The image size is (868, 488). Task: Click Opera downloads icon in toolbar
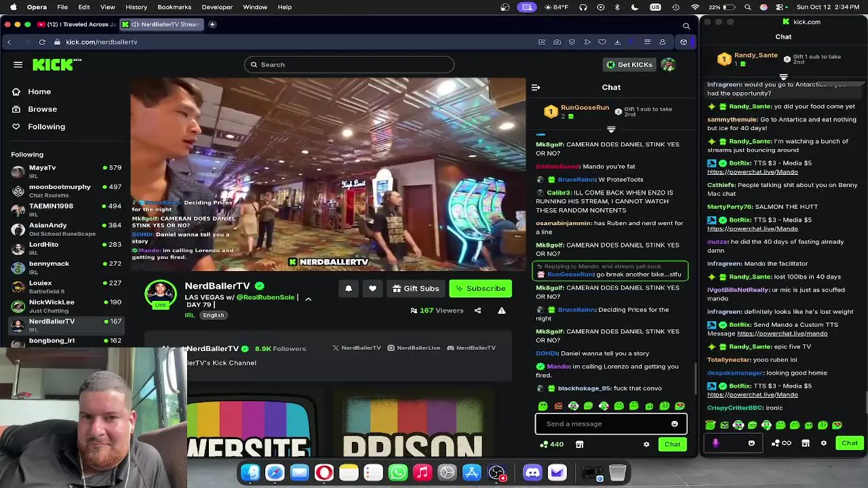point(617,42)
